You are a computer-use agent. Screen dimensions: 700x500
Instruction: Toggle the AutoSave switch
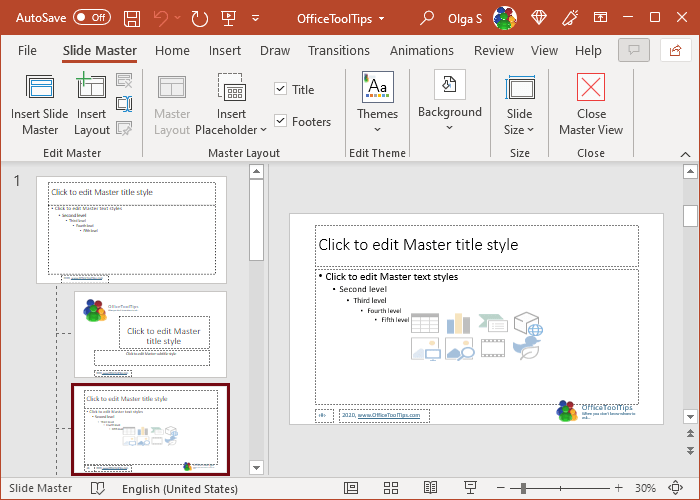click(x=92, y=18)
